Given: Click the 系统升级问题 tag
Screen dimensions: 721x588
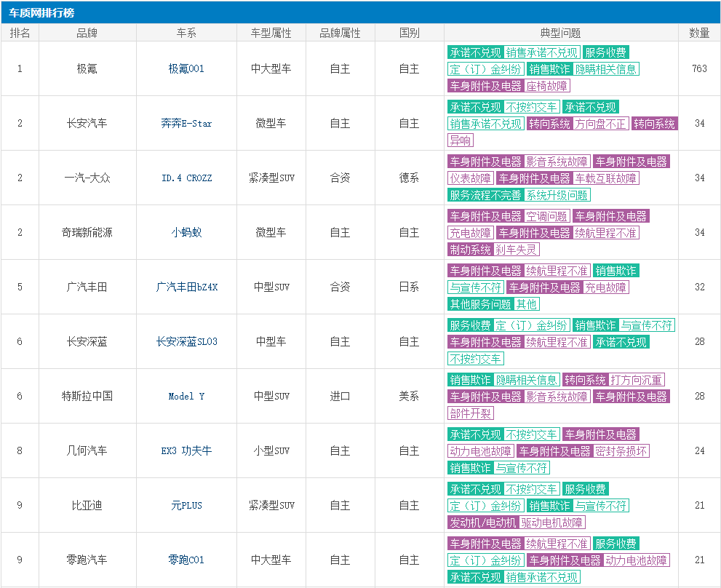Looking at the screenshot, I should pyautogui.click(x=557, y=195).
